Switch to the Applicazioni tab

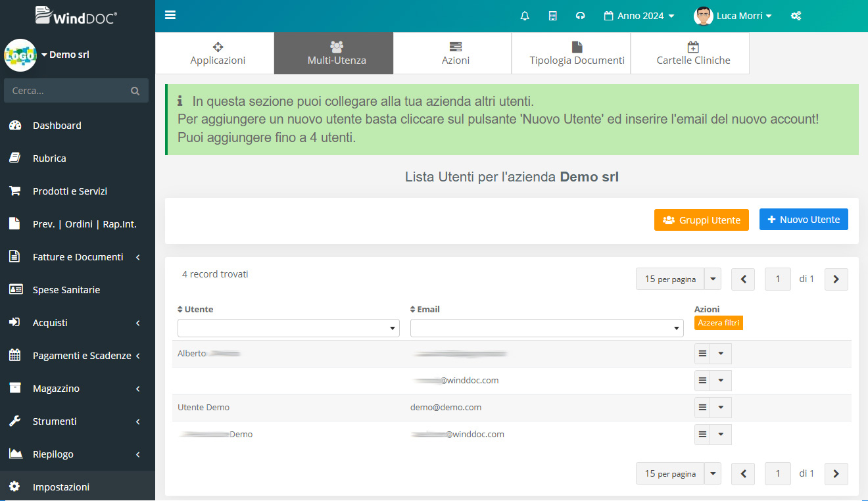tap(218, 53)
